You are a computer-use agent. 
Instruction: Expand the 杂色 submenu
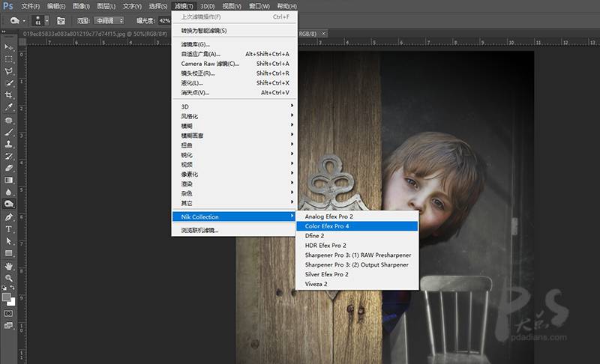pyautogui.click(x=234, y=193)
